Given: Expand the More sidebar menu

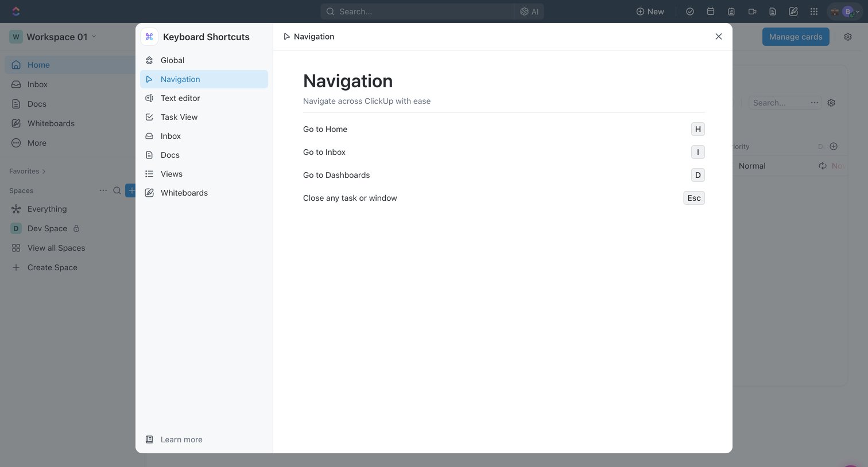Looking at the screenshot, I should point(70,143).
